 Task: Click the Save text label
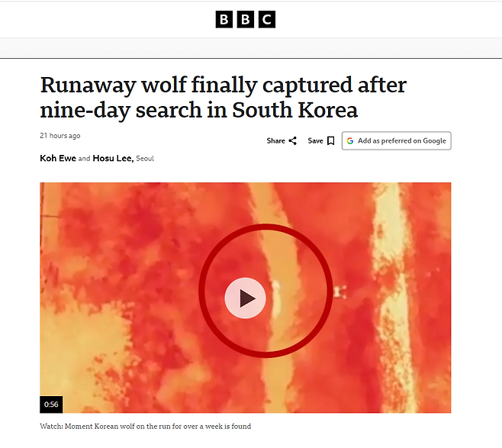tap(315, 141)
